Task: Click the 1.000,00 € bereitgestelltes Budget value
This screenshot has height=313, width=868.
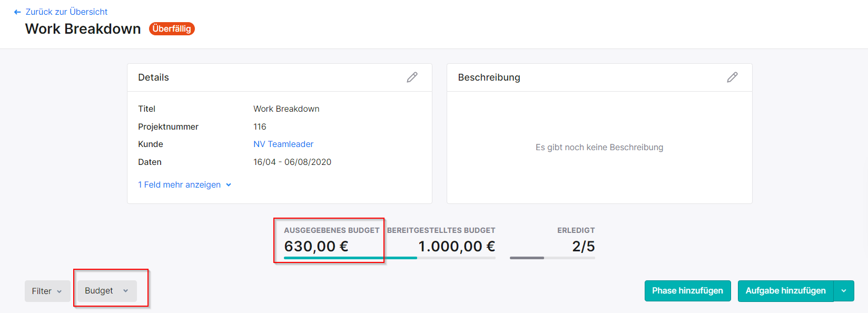Action: (456, 246)
